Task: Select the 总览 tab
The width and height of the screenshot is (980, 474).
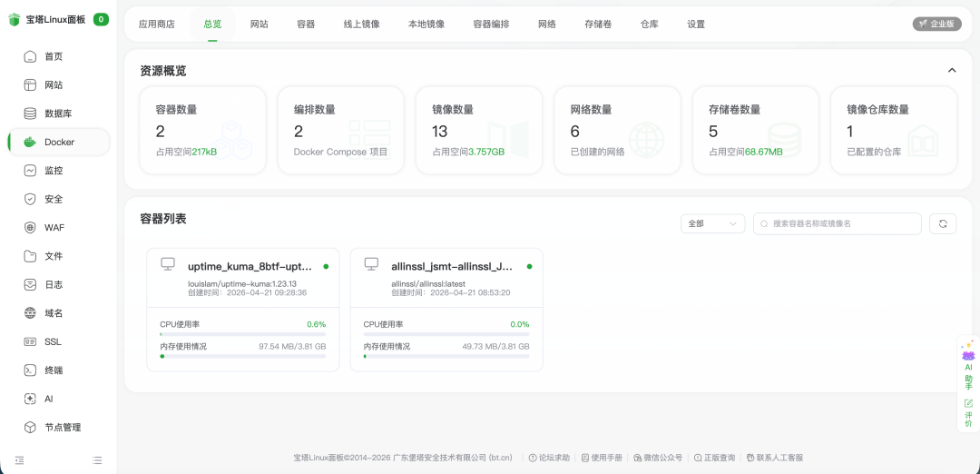Action: tap(212, 25)
